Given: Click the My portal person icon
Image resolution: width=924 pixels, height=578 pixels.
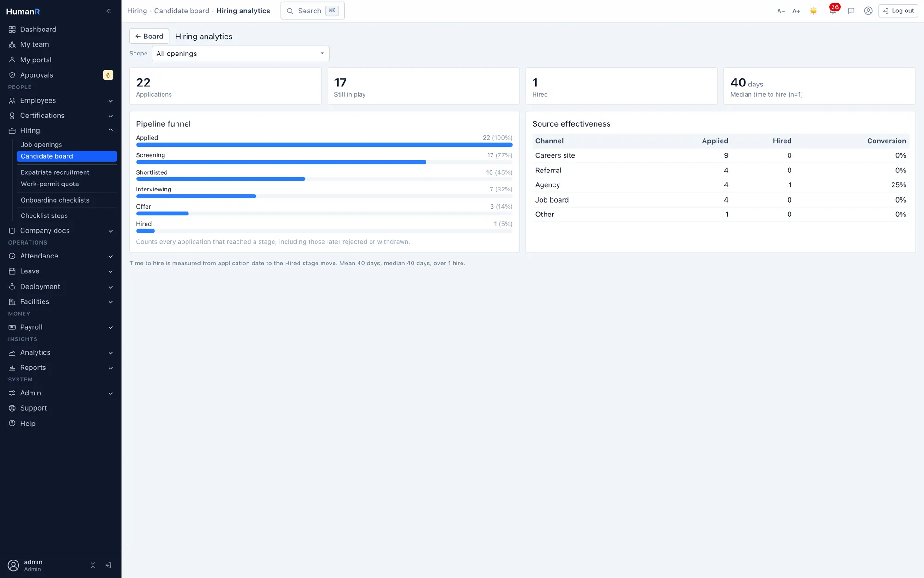Looking at the screenshot, I should tap(12, 60).
